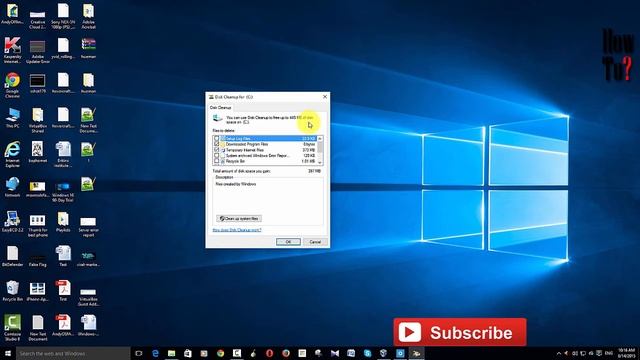Select Internet Explorer desktop icon
This screenshot has width=640, height=360.
12,154
